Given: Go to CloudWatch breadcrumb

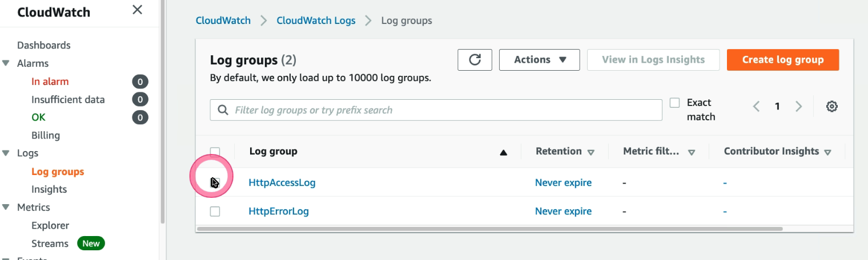Looking at the screenshot, I should (x=223, y=21).
